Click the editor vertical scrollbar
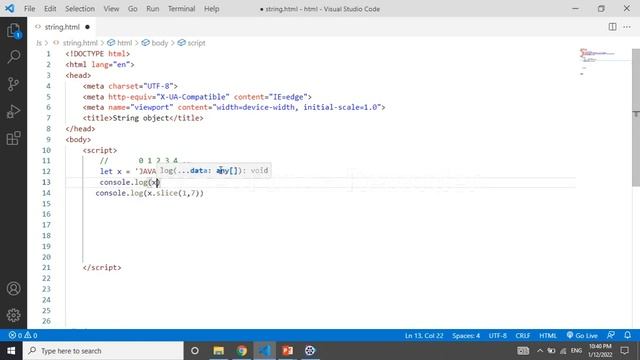Screen dimensions: 640x360 [636, 118]
